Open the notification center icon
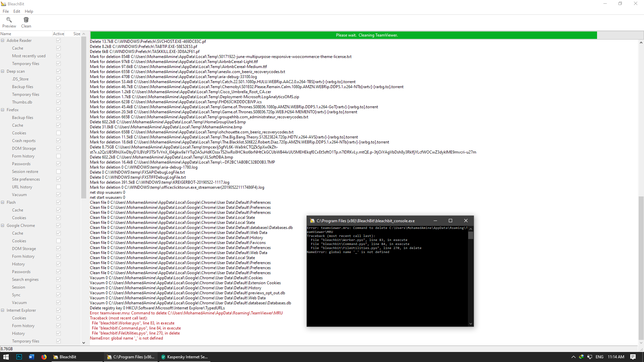 click(633, 357)
